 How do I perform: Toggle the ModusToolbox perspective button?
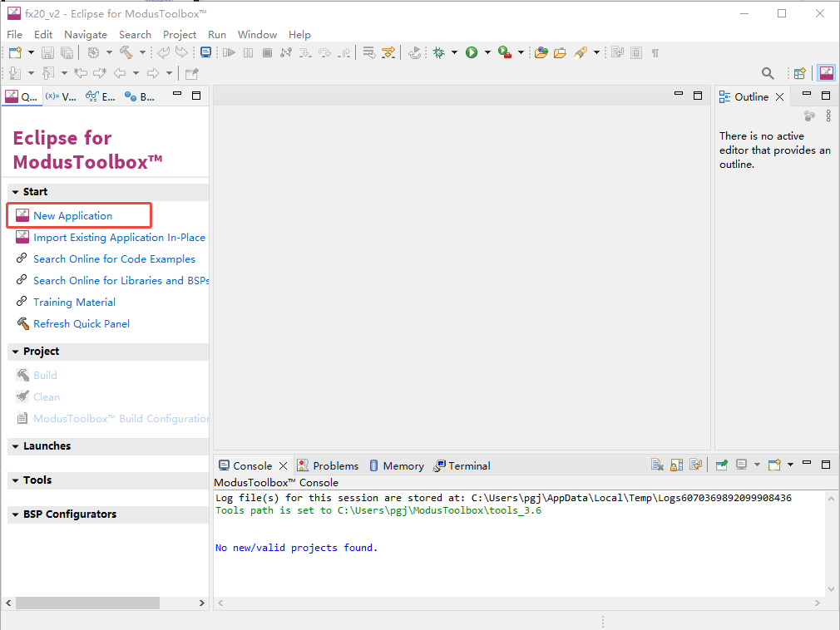827,73
